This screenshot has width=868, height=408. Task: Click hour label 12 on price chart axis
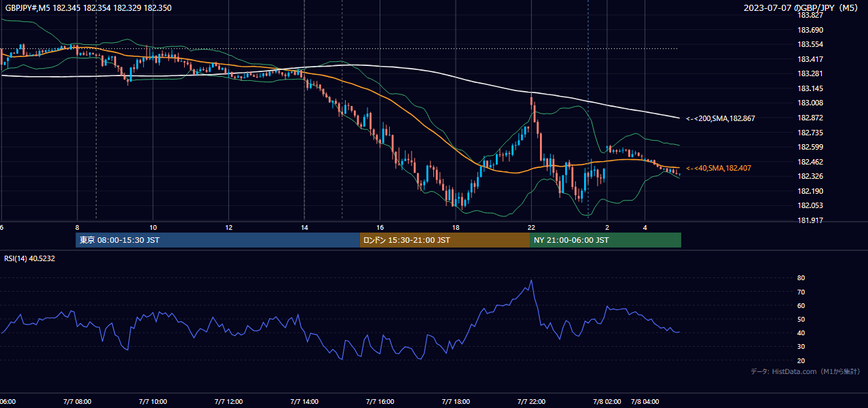click(x=229, y=227)
